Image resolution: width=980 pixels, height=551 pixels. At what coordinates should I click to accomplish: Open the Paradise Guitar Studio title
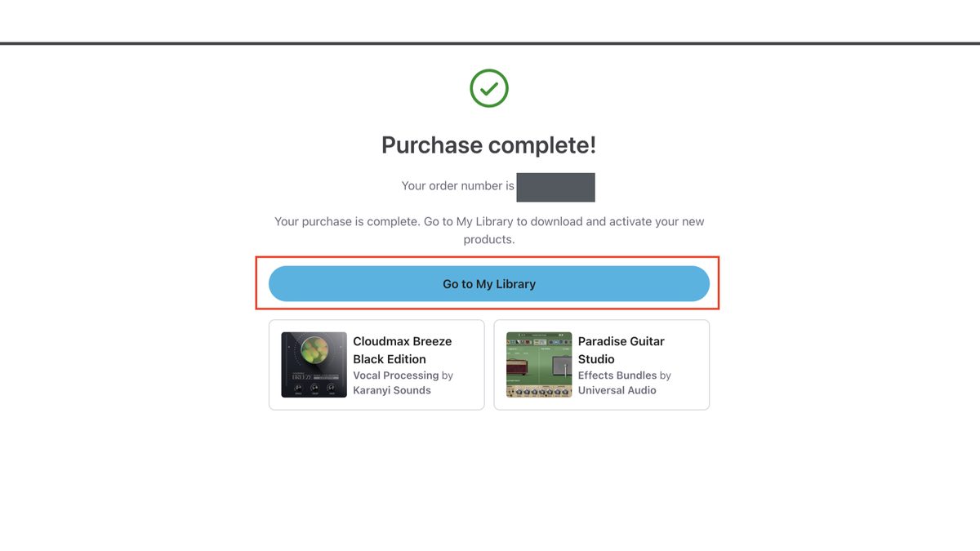[x=621, y=350]
